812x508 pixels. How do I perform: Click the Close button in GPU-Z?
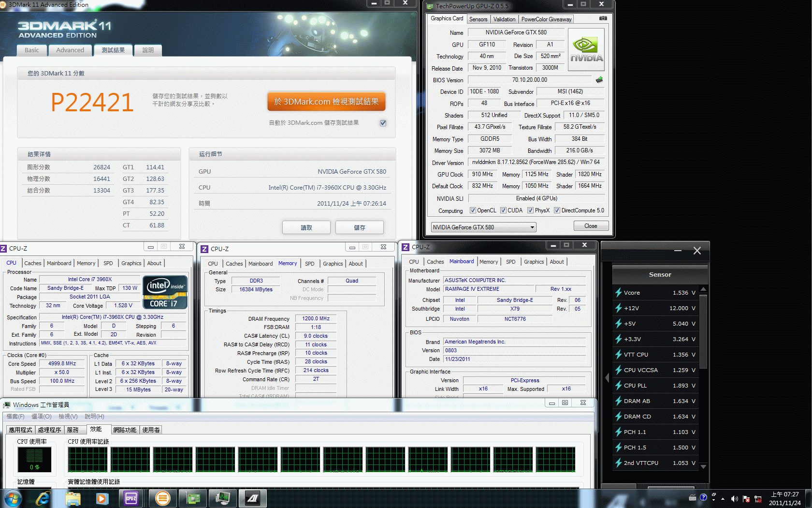(591, 226)
